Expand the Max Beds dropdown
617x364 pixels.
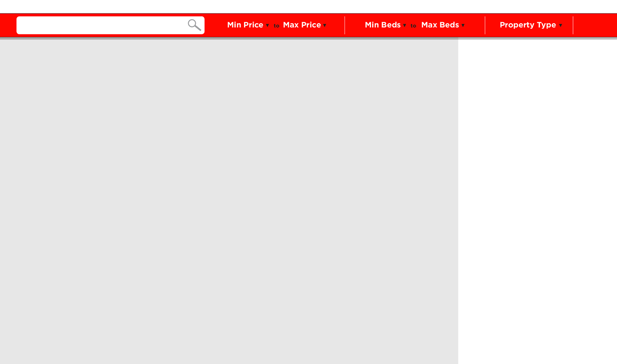tap(443, 25)
